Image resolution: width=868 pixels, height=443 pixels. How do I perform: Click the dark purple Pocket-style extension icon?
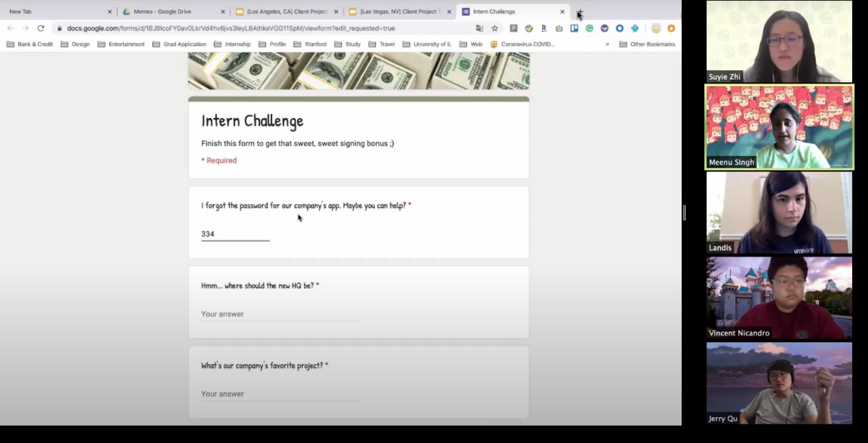[604, 28]
